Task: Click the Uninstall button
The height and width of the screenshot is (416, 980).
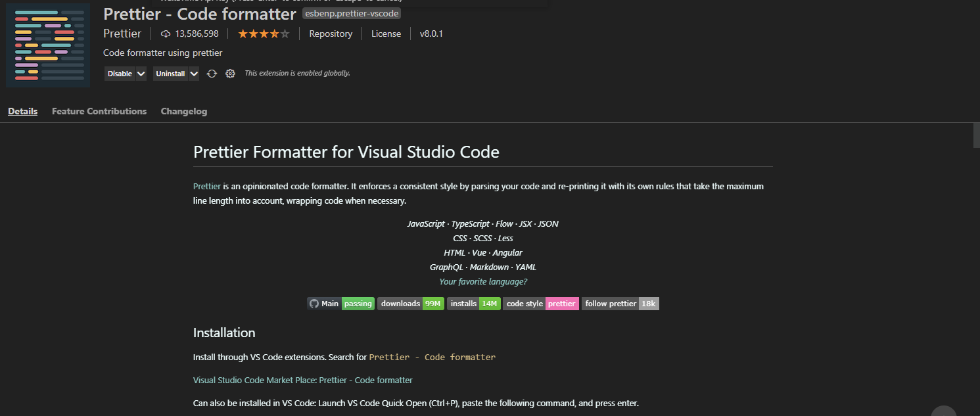Action: (x=171, y=74)
